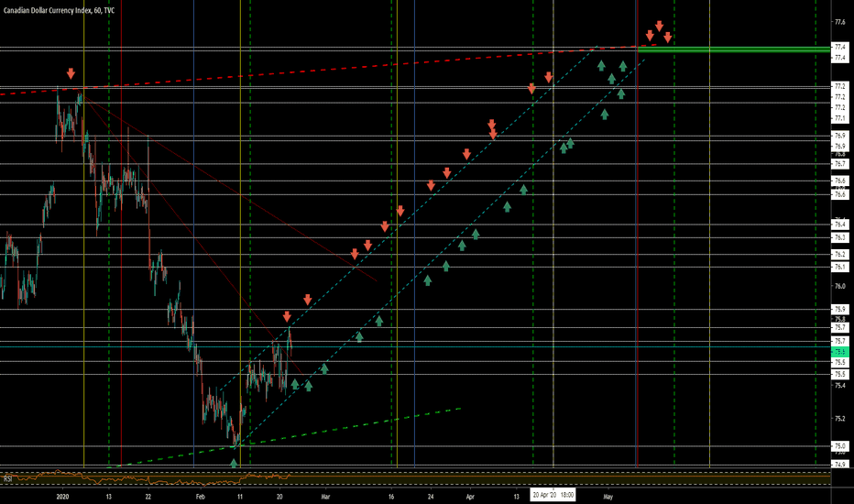
Task: Click the 11 date label on the time axis
Action: [x=240, y=497]
